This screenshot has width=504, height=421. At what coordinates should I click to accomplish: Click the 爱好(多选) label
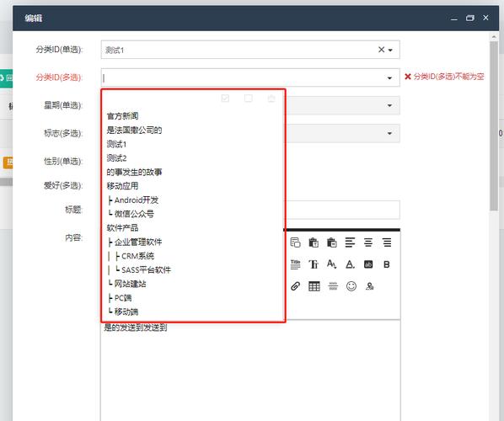pos(63,185)
